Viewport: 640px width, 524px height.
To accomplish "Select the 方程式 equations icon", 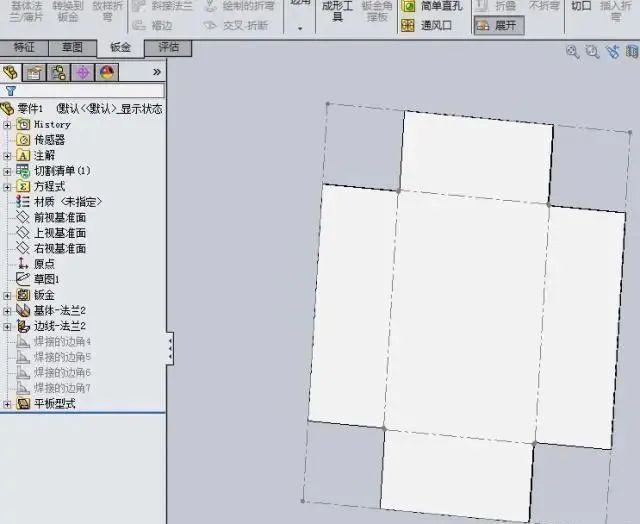I will point(23,187).
